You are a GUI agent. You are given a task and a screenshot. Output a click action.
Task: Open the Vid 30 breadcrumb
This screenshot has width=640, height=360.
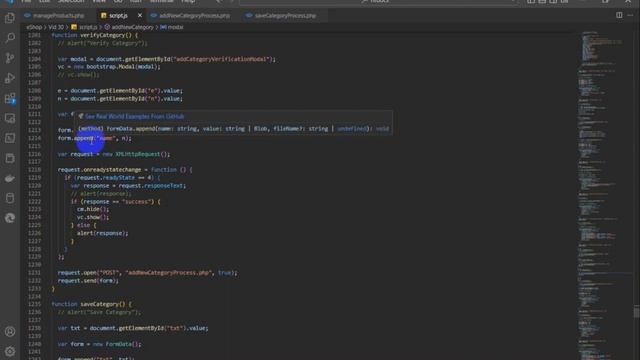56,27
